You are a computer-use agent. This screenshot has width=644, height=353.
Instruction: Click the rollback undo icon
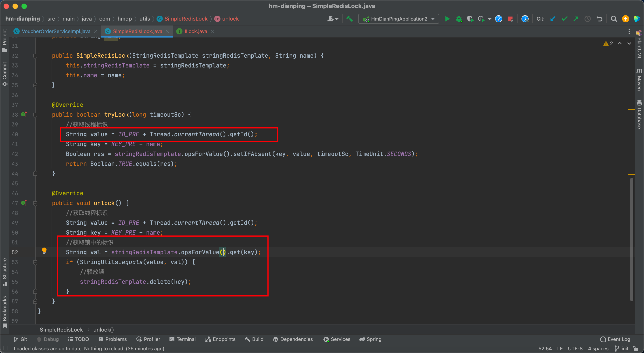click(600, 19)
